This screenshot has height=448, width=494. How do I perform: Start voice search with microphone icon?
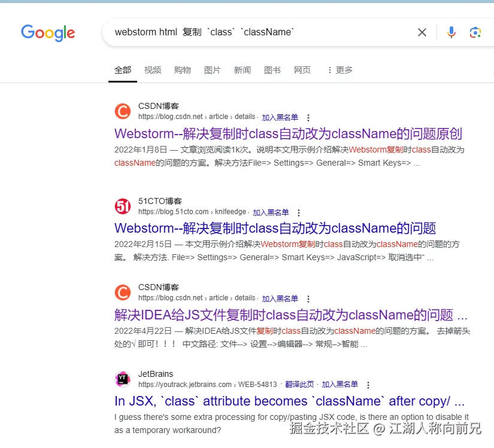coord(451,32)
